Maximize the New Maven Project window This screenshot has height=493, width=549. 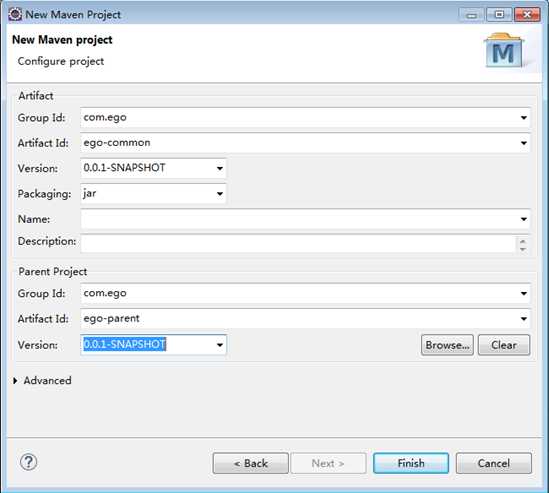click(499, 15)
